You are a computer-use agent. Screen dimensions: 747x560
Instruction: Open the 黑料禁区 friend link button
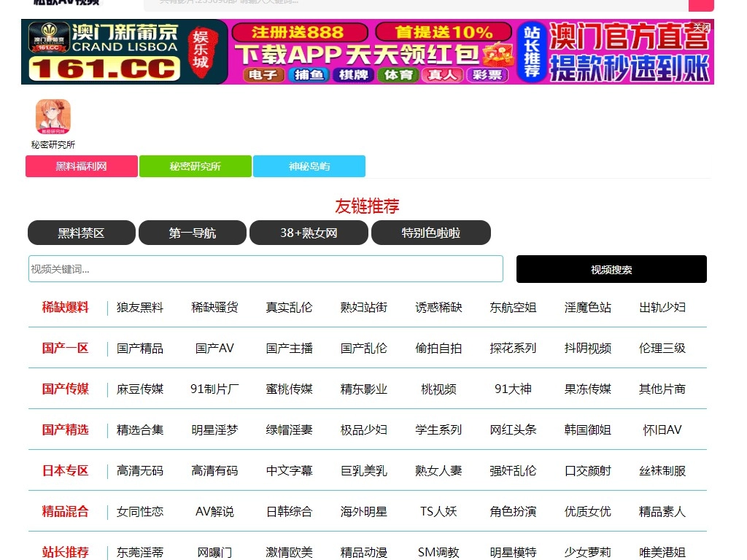[x=81, y=232]
